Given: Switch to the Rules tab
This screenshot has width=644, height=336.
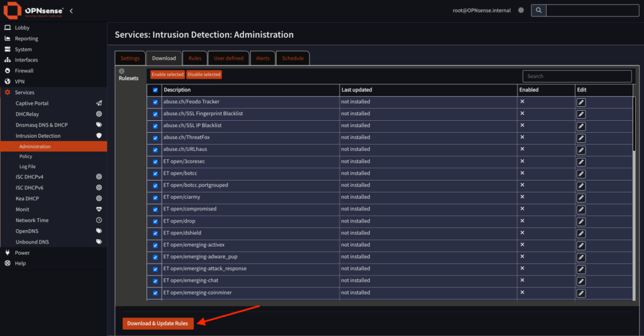Looking at the screenshot, I should tap(195, 59).
